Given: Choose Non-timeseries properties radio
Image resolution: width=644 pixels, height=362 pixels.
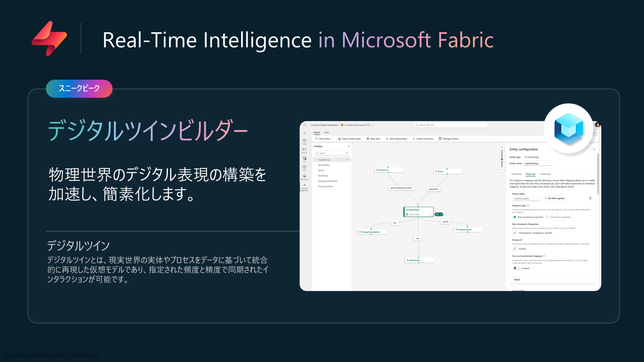Looking at the screenshot, I should pyautogui.click(x=514, y=217).
